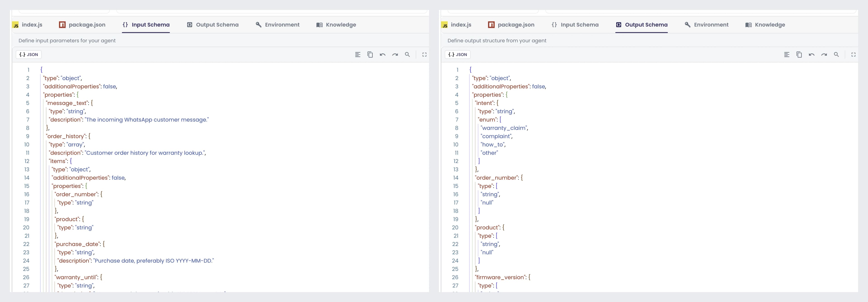The width and height of the screenshot is (868, 302).
Task: Open search in right Output Schema editor
Action: pyautogui.click(x=836, y=55)
